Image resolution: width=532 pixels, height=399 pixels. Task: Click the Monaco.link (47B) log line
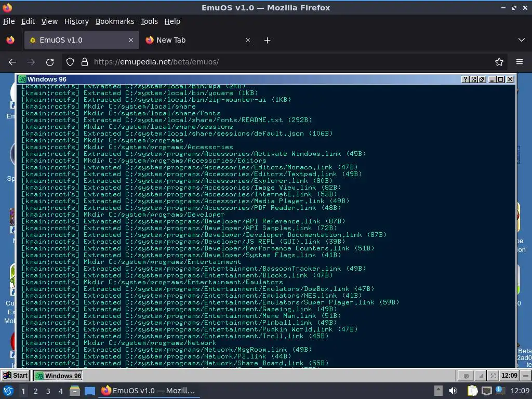point(190,167)
